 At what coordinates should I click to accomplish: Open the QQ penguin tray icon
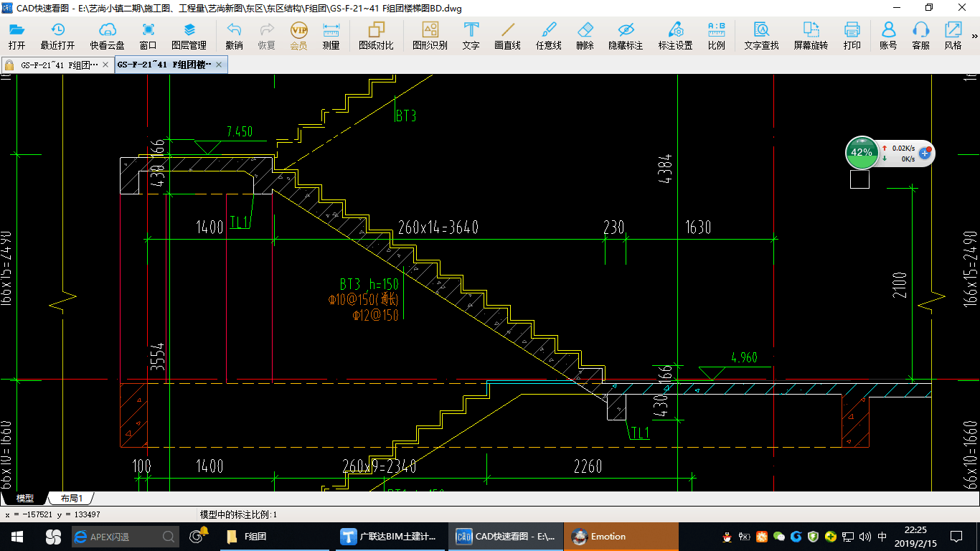tap(726, 536)
